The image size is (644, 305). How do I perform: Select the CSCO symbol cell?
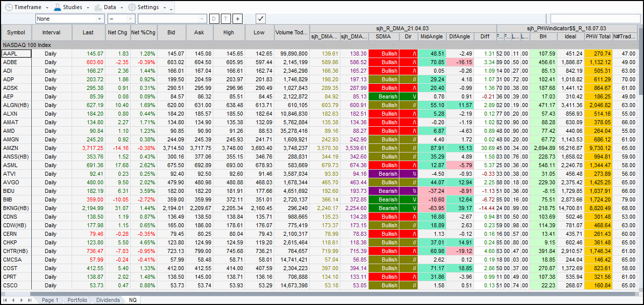16,285
